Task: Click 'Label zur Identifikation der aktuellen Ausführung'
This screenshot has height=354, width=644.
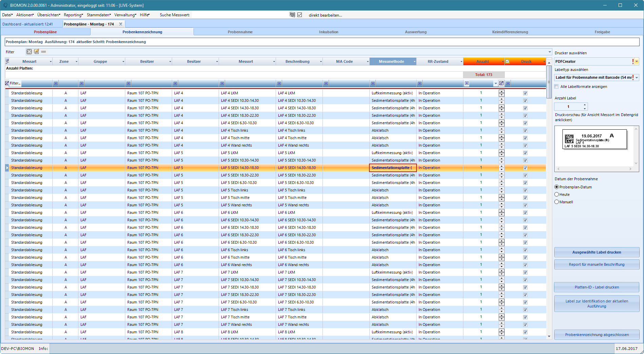Action: (596, 303)
